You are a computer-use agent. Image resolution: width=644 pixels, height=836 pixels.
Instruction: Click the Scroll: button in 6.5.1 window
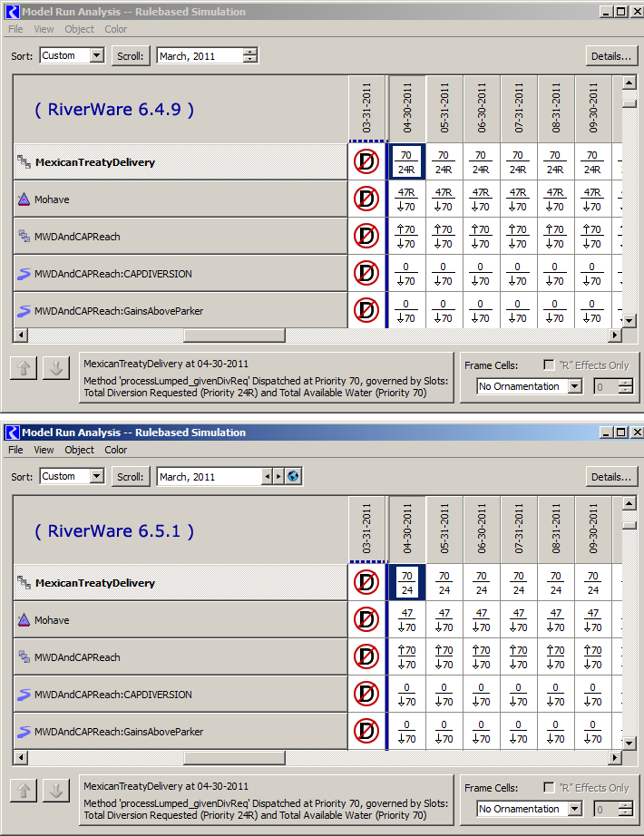point(131,477)
